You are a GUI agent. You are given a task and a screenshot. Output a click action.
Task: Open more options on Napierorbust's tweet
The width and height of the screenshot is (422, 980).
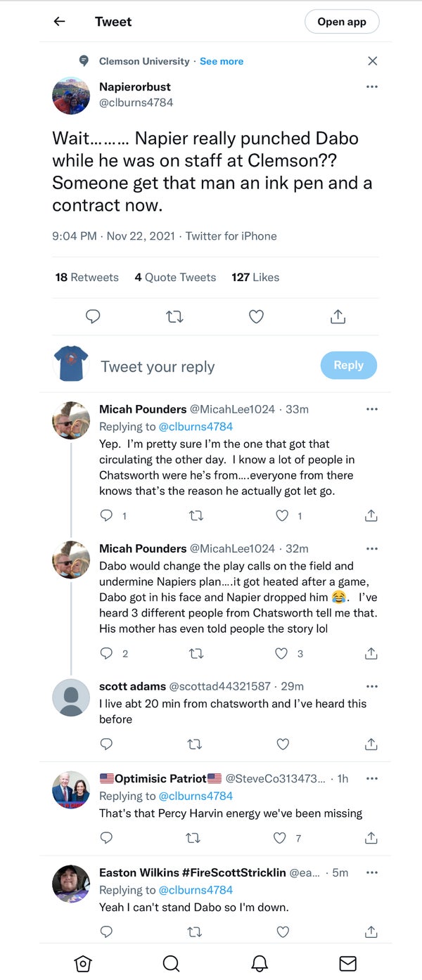coord(372,87)
